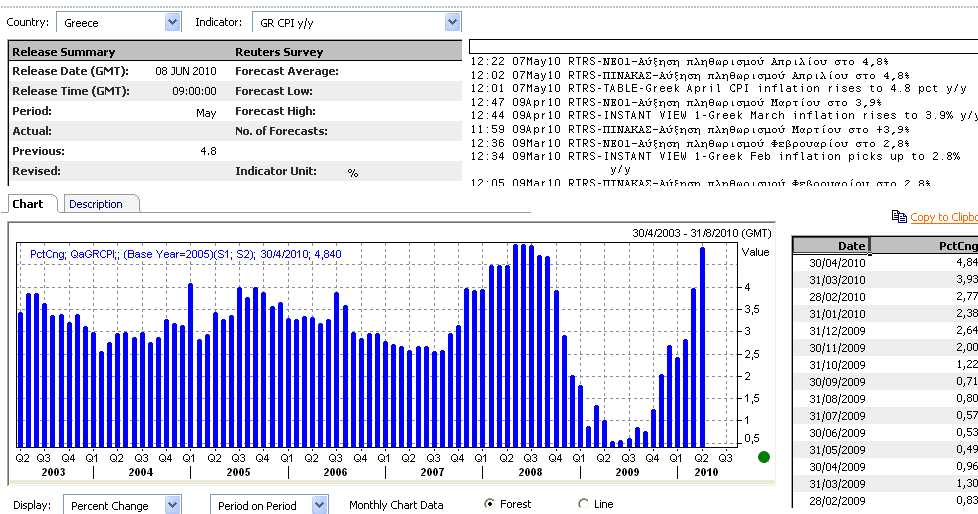
Task: Select the 30/09/2009 table row
Action: pyautogui.click(x=885, y=381)
